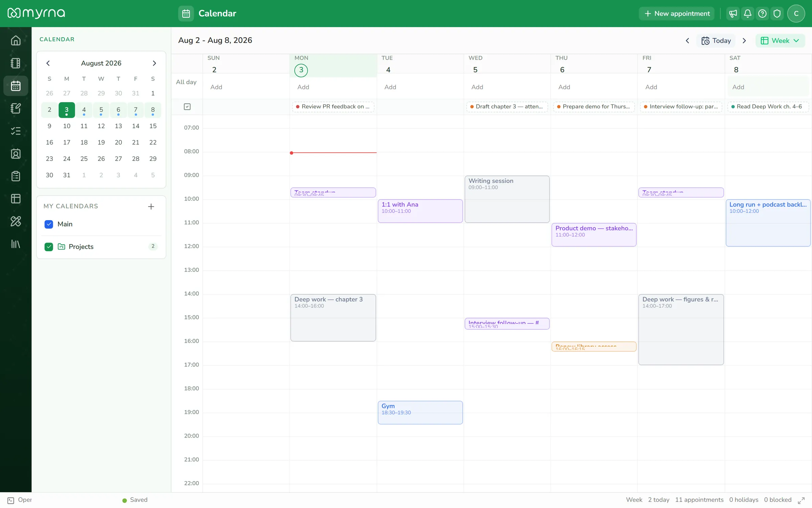
Task: Add all-day event on Saturday 8
Action: (x=768, y=87)
